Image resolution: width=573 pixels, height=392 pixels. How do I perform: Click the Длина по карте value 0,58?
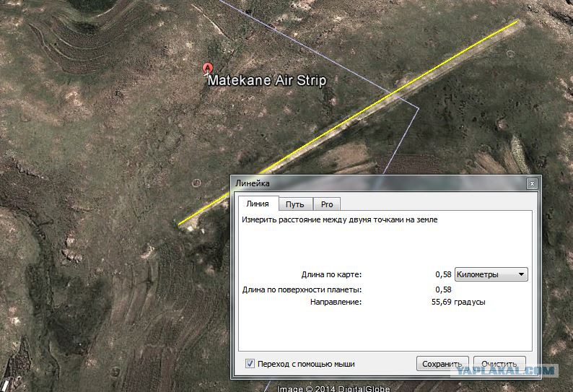pos(443,274)
